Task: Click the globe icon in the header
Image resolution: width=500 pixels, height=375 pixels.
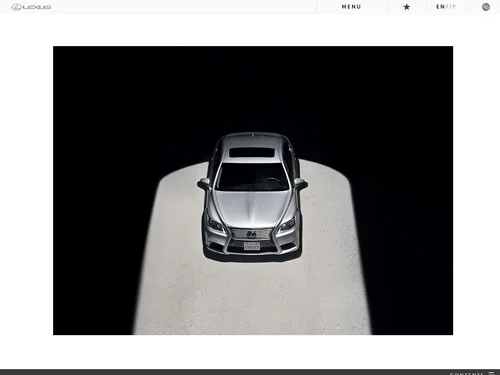Action: pos(486,7)
